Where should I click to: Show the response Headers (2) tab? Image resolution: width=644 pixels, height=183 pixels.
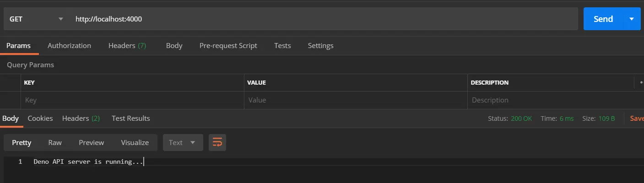[x=81, y=118]
